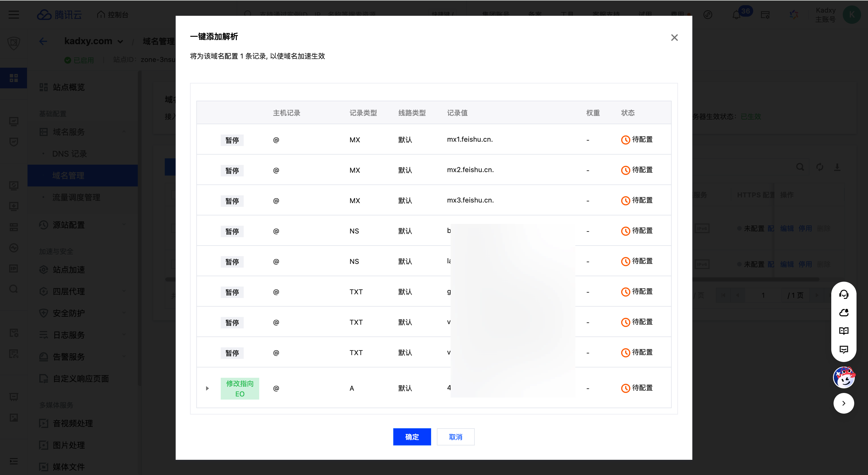This screenshot has height=475, width=868.
Task: Click the cloud assistant floating icon
Action: click(x=843, y=312)
